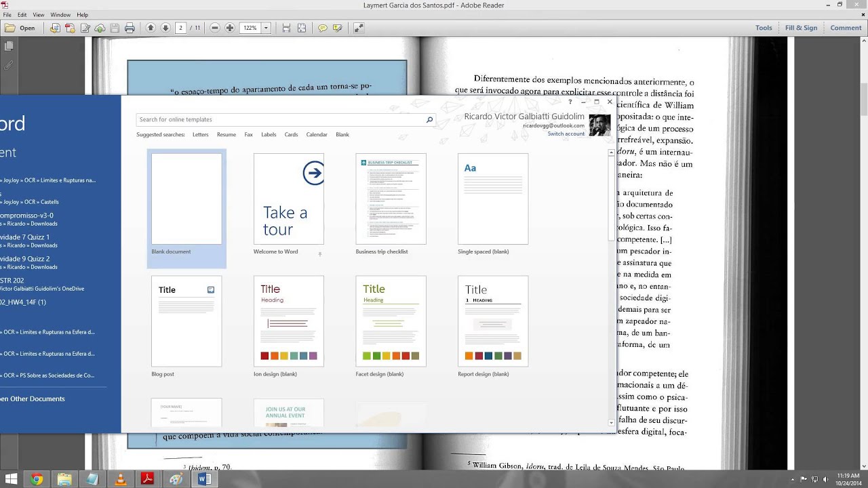Open the View menu in Adobe Reader
The image size is (868, 488).
[39, 14]
